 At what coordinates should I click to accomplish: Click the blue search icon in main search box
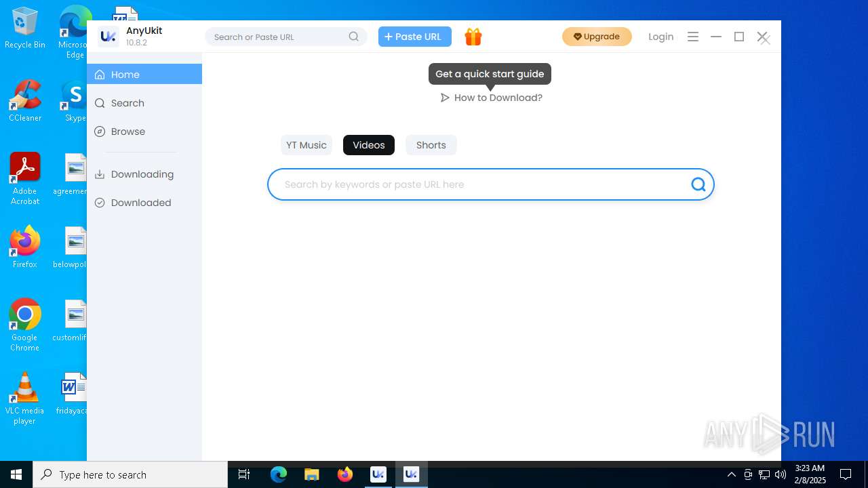click(x=698, y=184)
